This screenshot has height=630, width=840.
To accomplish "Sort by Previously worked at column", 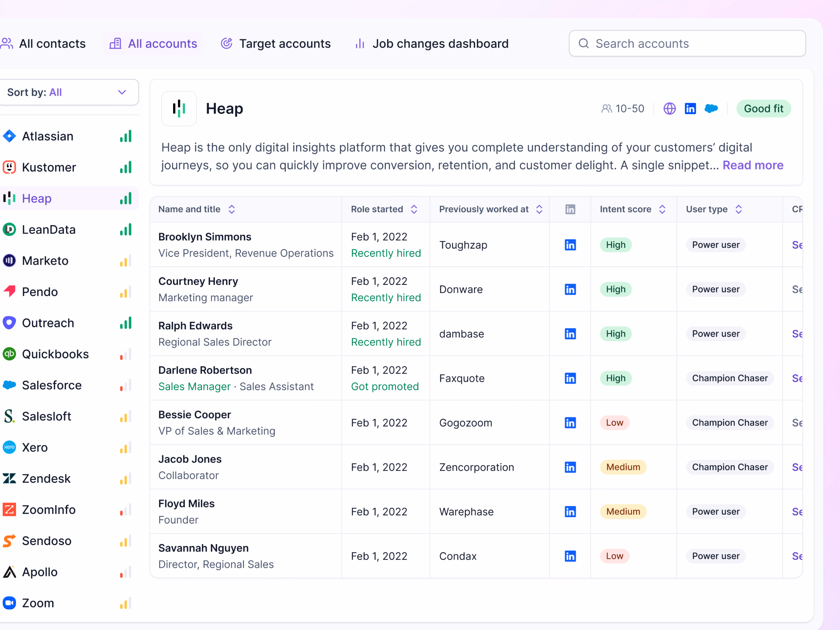I will pos(539,209).
